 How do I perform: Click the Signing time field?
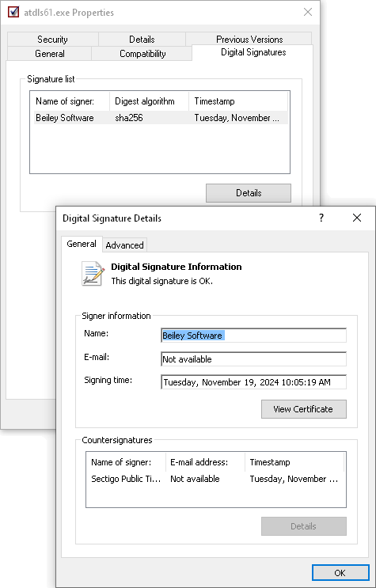(x=253, y=382)
